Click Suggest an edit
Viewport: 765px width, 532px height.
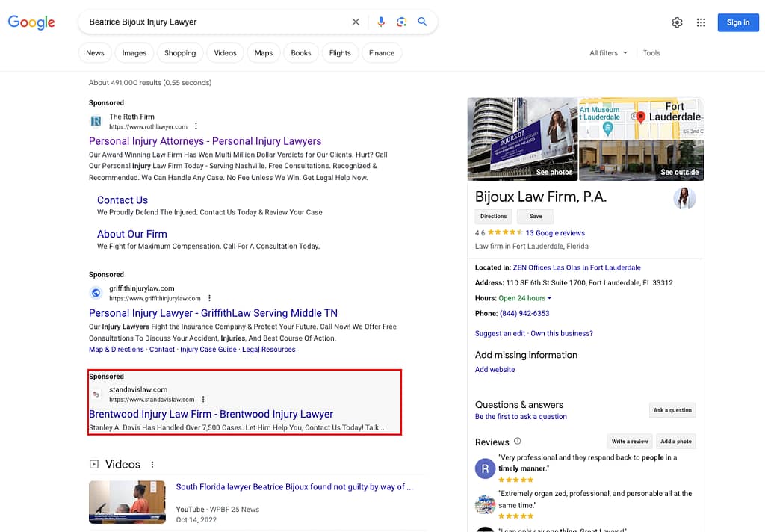500,333
